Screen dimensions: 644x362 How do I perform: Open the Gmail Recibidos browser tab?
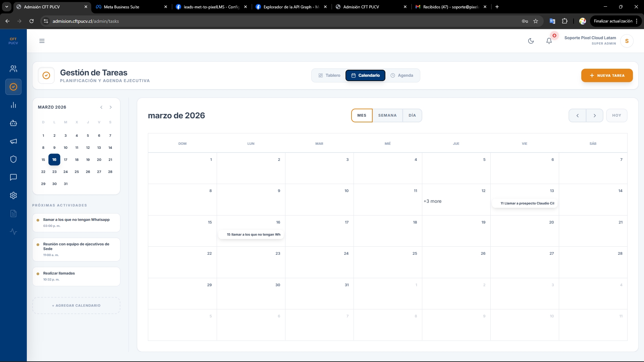[x=449, y=7]
